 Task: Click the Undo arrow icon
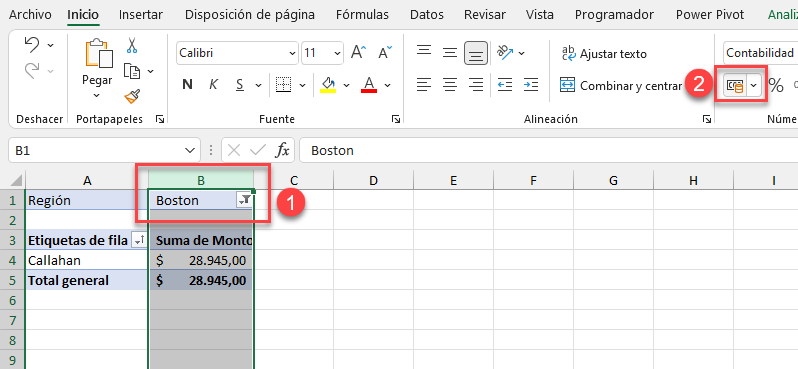click(x=32, y=45)
